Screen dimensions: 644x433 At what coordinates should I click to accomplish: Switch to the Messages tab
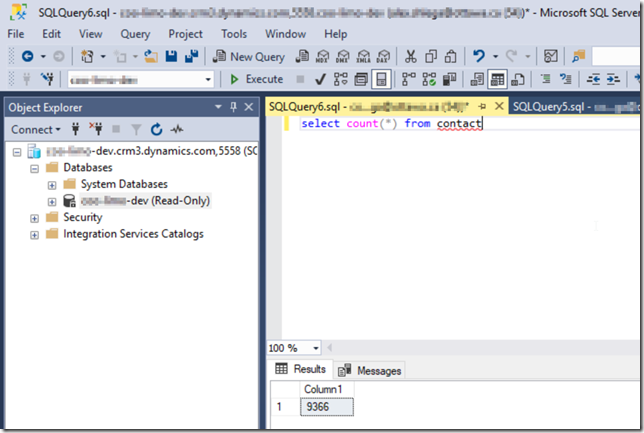pos(371,371)
